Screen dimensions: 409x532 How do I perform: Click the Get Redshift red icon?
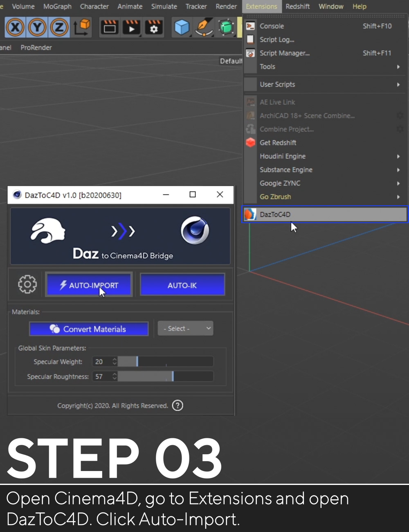[x=250, y=142]
